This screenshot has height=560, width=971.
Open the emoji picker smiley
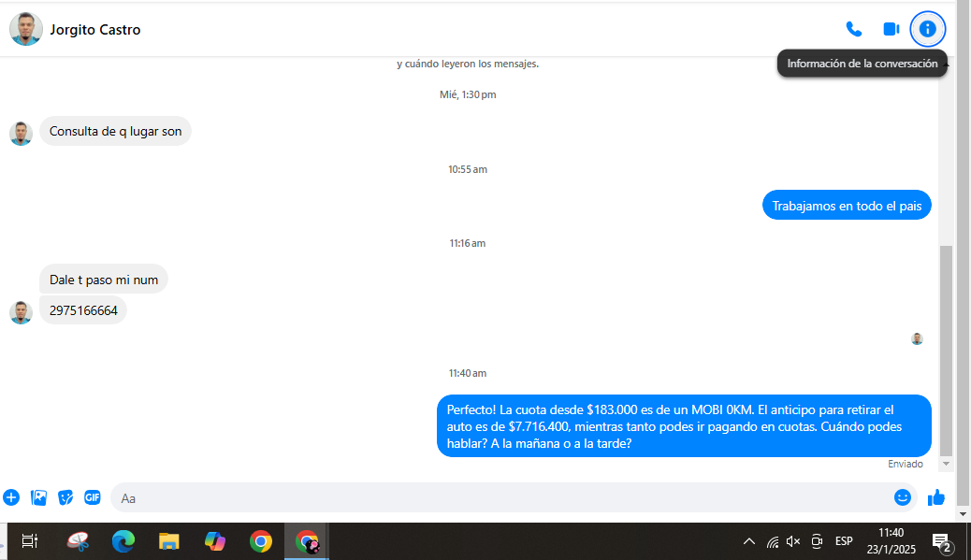[903, 497]
